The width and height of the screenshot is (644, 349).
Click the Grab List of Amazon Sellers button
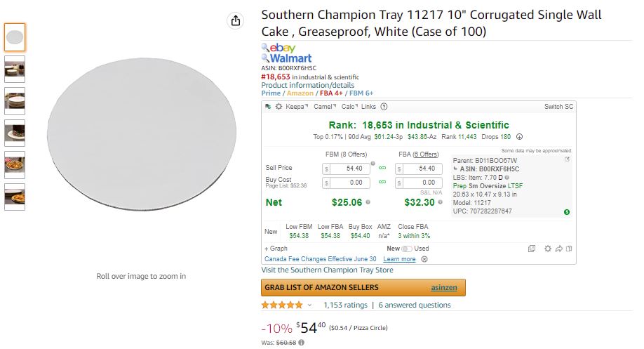point(363,288)
